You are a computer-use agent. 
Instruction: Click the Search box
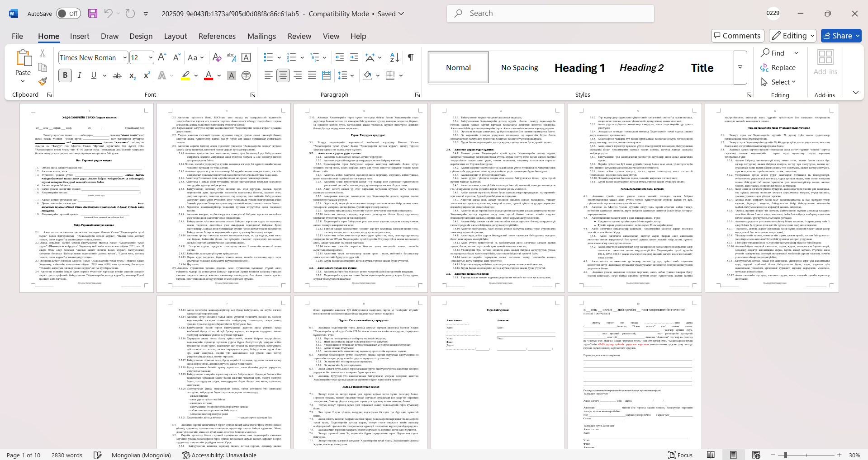point(550,14)
